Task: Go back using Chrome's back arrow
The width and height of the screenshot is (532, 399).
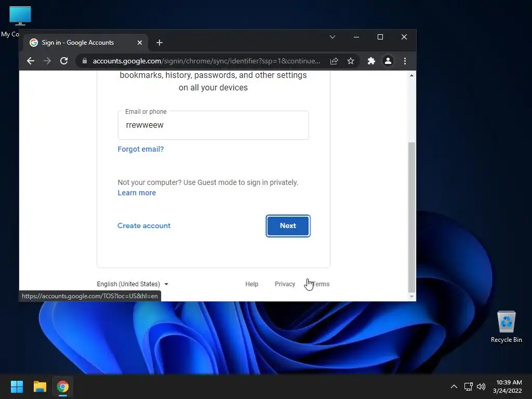Action: pyautogui.click(x=31, y=61)
